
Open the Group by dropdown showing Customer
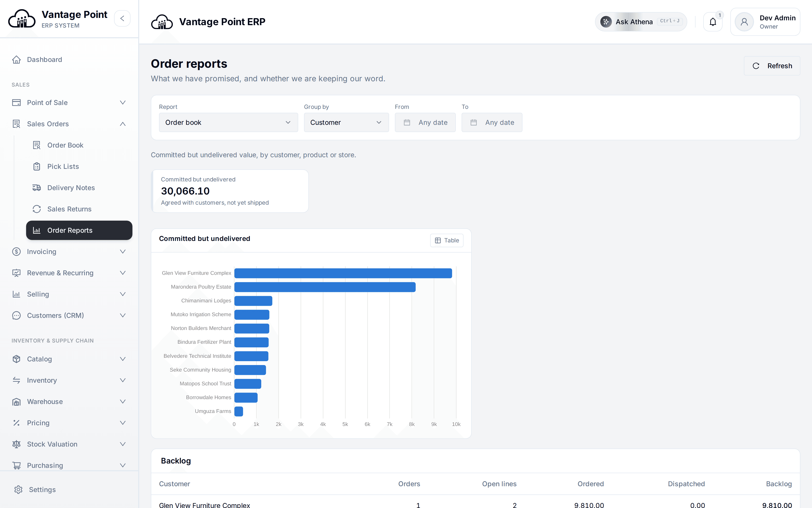click(346, 122)
